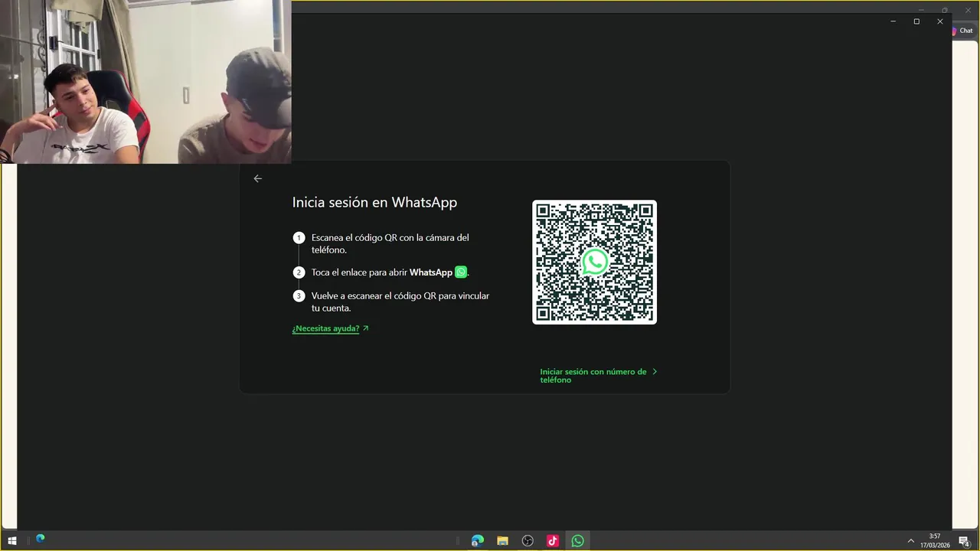Click the WhatsApp QR code image
This screenshot has width=980, height=551.
pos(594,262)
